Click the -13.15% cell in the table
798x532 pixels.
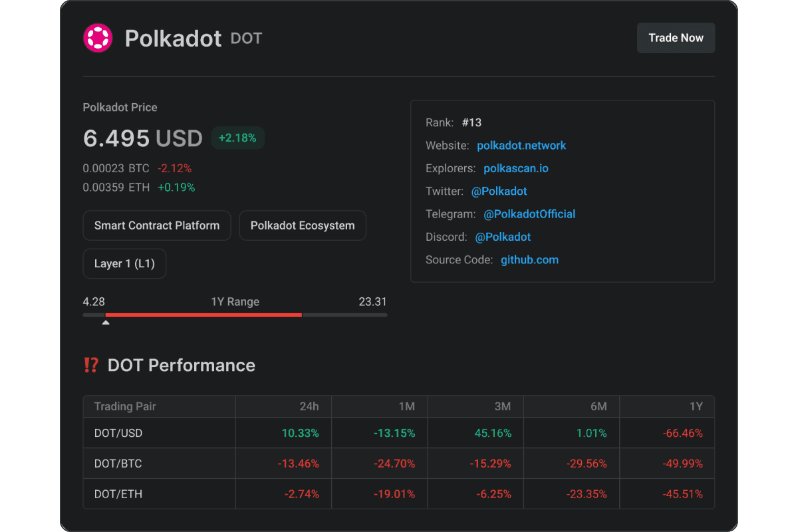[394, 433]
